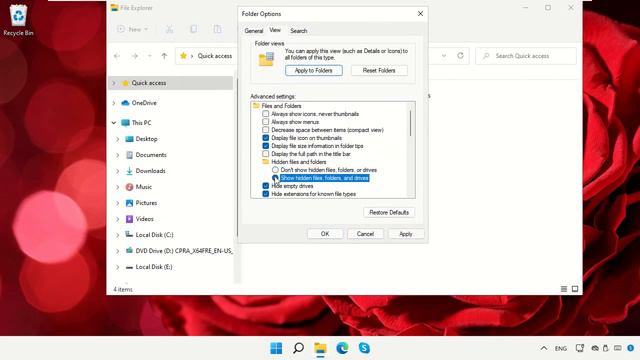Viewport: 640px width, 360px height.
Task: Click File Explorer icon on taskbar
Action: (320, 348)
